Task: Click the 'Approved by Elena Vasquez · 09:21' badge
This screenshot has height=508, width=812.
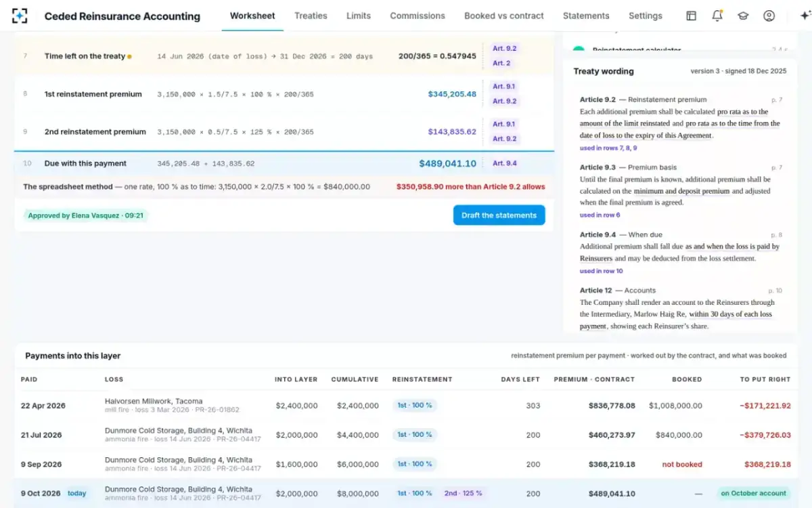Action: click(x=86, y=215)
